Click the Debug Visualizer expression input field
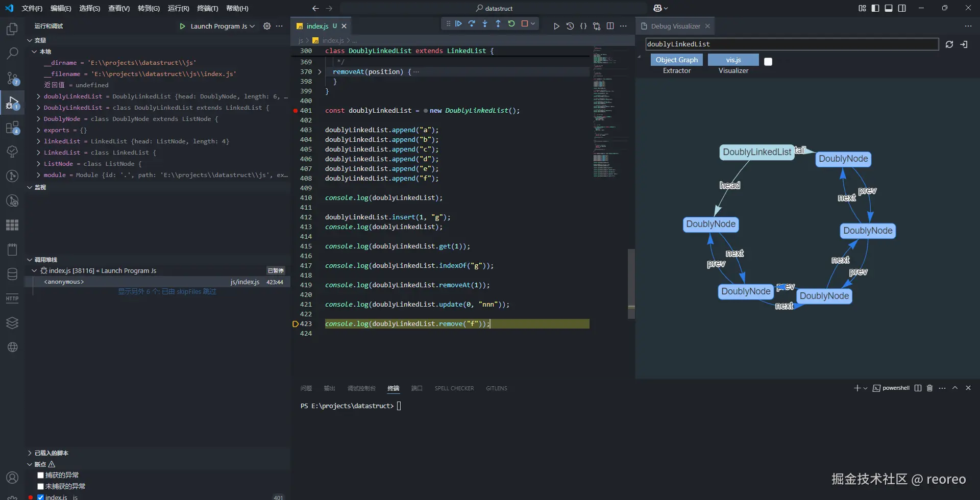Viewport: 980px width, 500px height. [791, 44]
